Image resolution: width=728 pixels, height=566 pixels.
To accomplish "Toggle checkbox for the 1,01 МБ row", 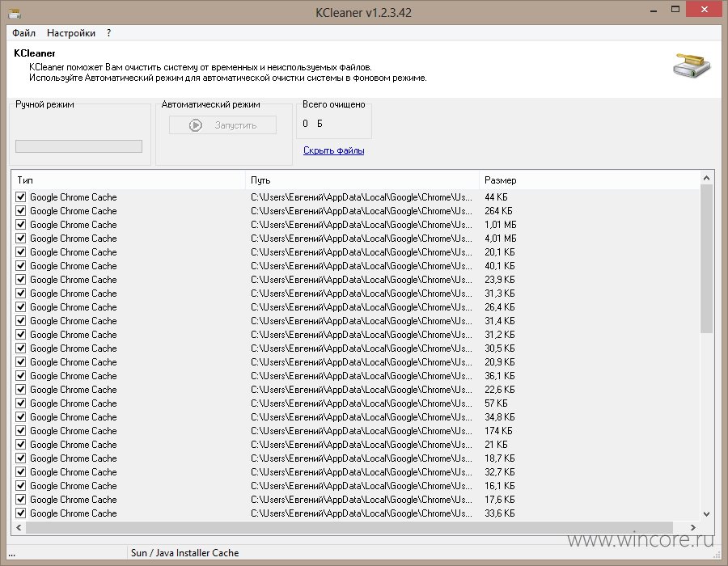I will pos(20,225).
